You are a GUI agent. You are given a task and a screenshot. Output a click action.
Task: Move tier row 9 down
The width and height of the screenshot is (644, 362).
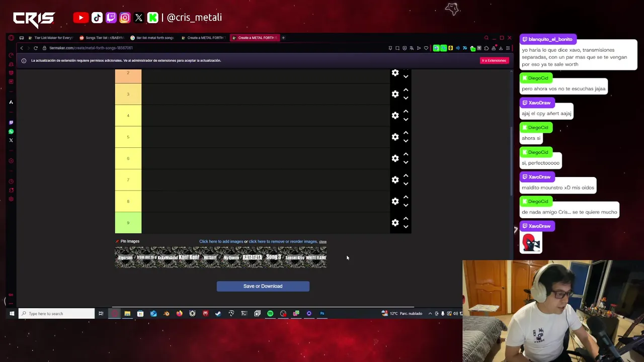point(406,226)
